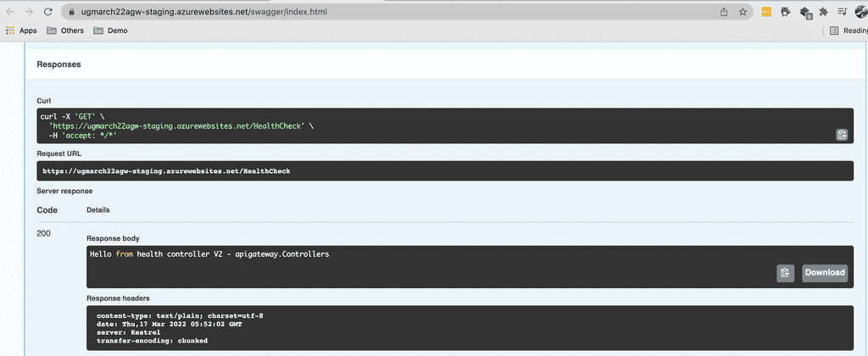This screenshot has width=868, height=356.
Task: Reload the Swagger page
Action: coord(50,12)
